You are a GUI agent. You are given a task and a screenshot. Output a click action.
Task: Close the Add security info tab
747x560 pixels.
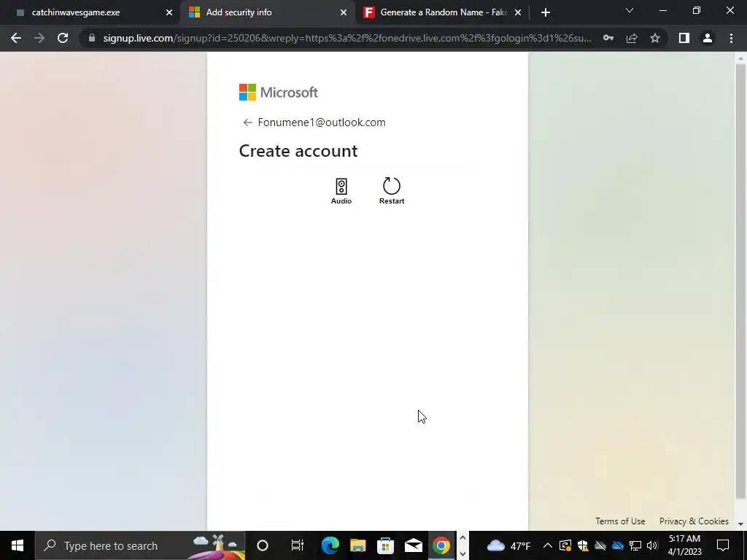pos(344,12)
